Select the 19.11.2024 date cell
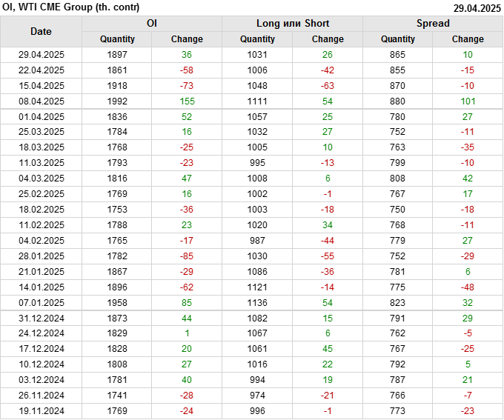This screenshot has height=420, width=504. pos(42,411)
